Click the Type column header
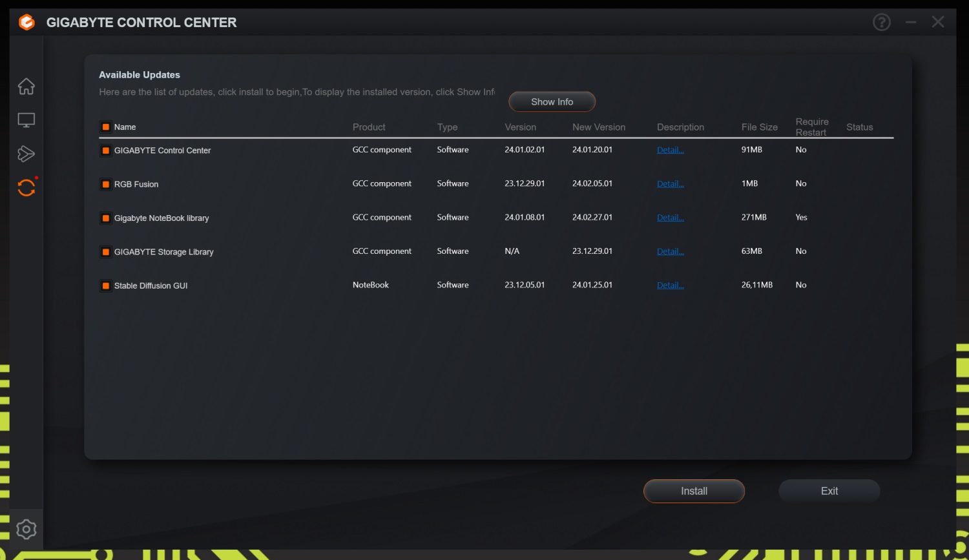 pos(447,127)
